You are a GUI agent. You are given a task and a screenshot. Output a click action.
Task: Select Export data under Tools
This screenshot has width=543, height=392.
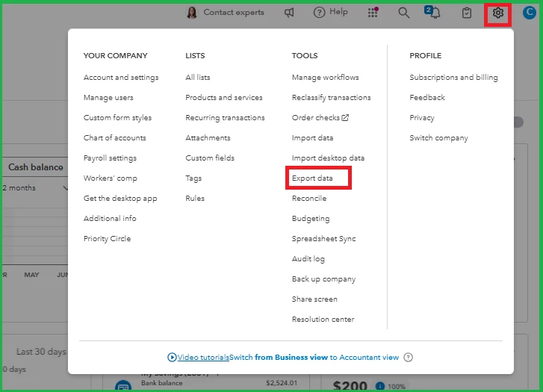pos(312,178)
